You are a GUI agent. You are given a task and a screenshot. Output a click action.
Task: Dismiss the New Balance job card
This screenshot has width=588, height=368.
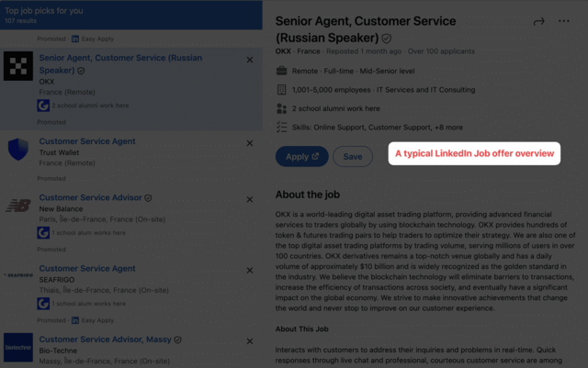tap(250, 199)
